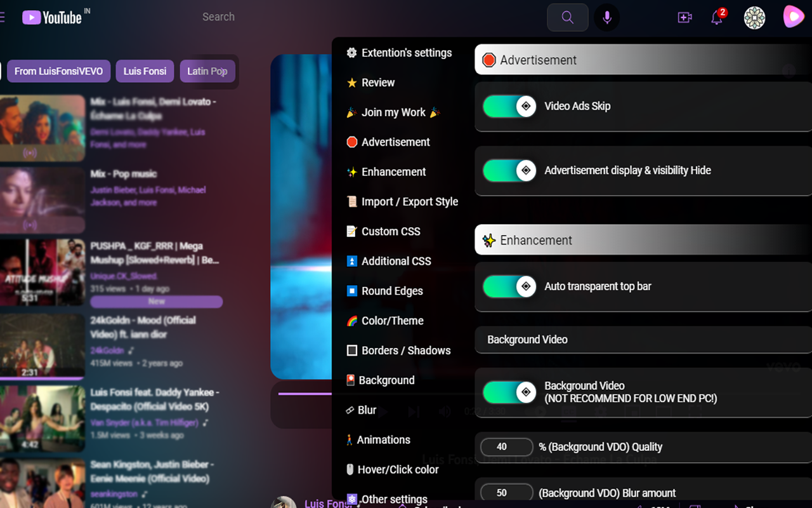This screenshot has width=812, height=508.
Task: Open Eenie Meenie video thumbnail
Action: 42,483
